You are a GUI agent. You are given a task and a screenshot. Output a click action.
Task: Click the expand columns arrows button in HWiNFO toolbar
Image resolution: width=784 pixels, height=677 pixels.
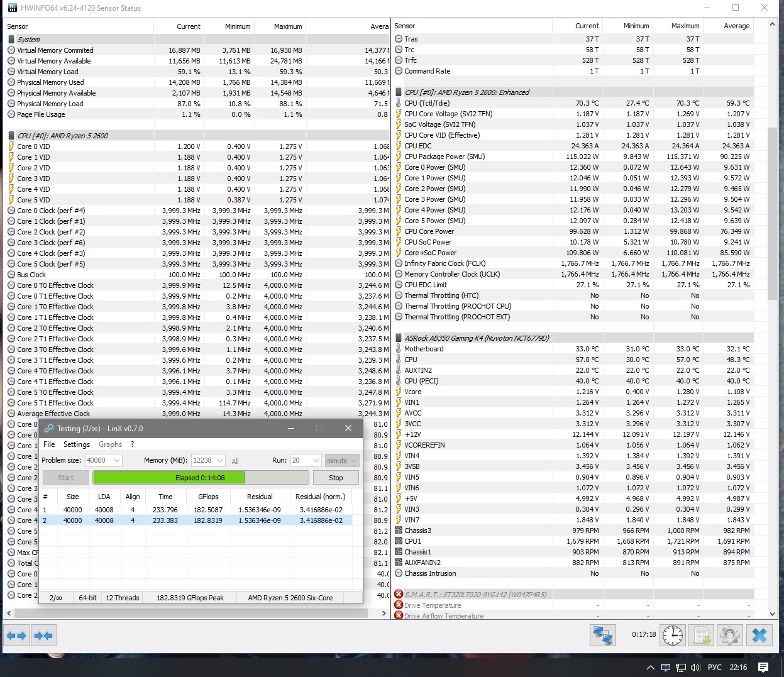(18, 636)
